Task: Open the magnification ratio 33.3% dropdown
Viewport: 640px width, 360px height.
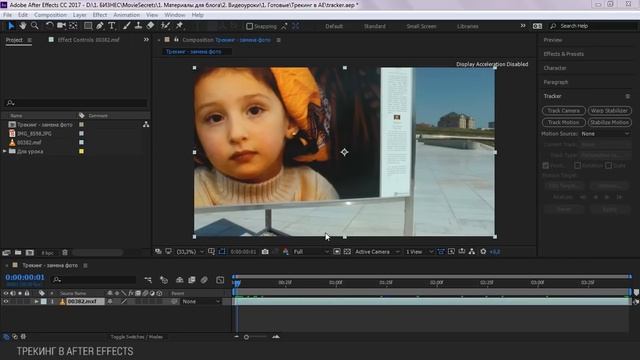Action: click(190, 252)
